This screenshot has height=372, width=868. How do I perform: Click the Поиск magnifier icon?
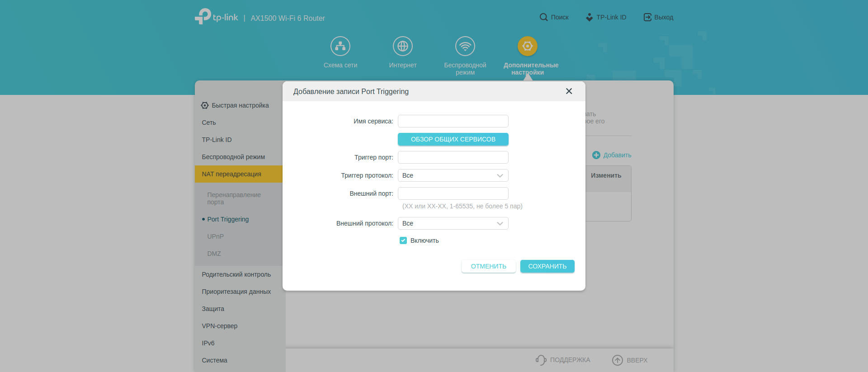(543, 17)
